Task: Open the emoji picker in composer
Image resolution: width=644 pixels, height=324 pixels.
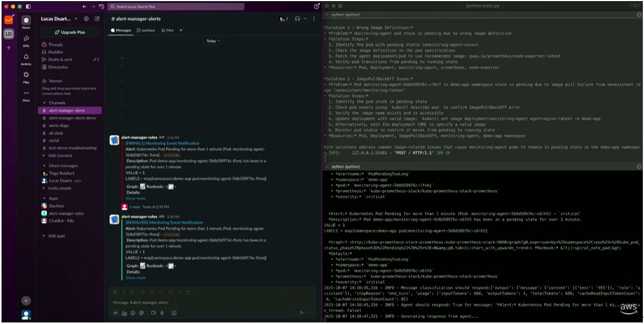Action: (133, 313)
